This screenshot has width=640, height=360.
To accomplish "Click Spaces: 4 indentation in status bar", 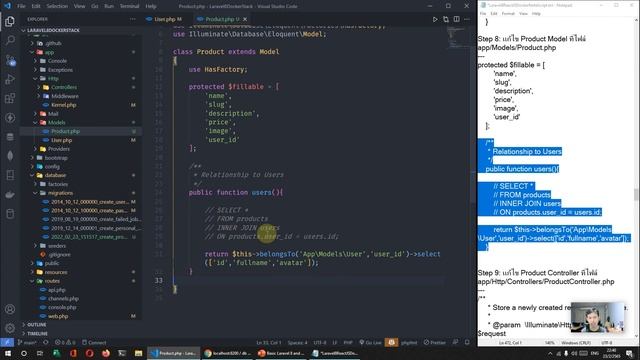I will [297, 342].
